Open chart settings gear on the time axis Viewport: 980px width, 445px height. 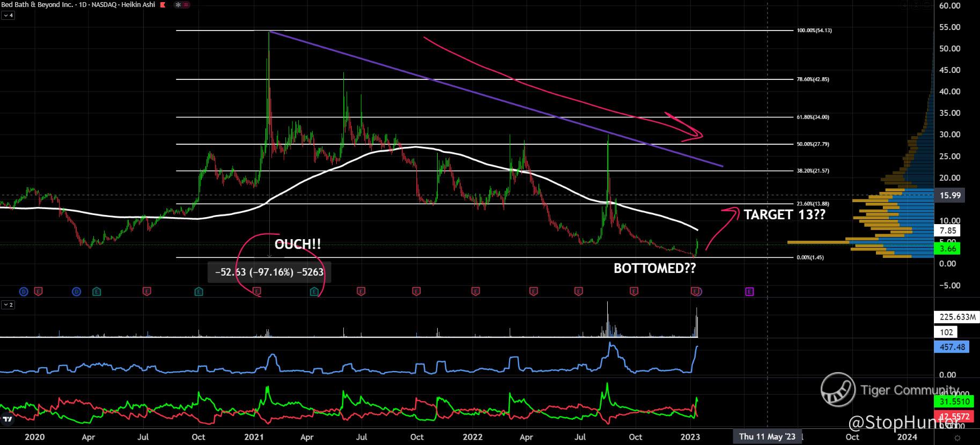pyautogui.click(x=957, y=437)
